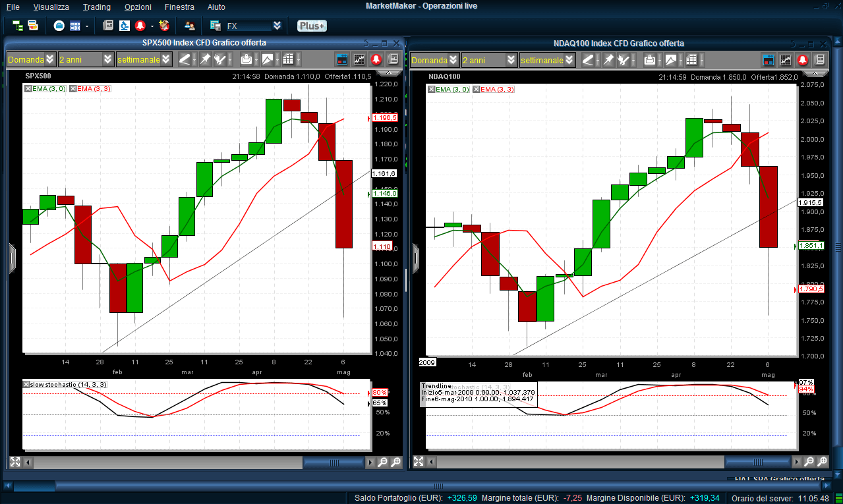
Task: Fit SPX500 chart using bottom-left expand icon
Action: pos(15,462)
